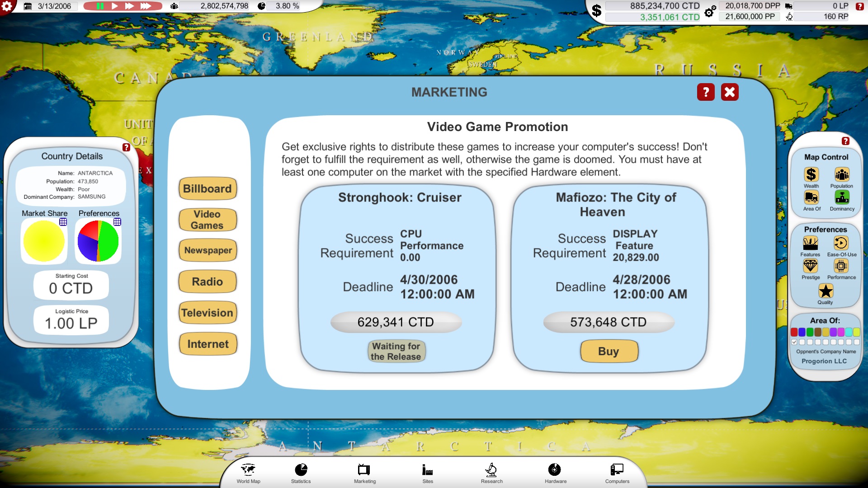Switch to the Billboard marketing tab

point(208,189)
